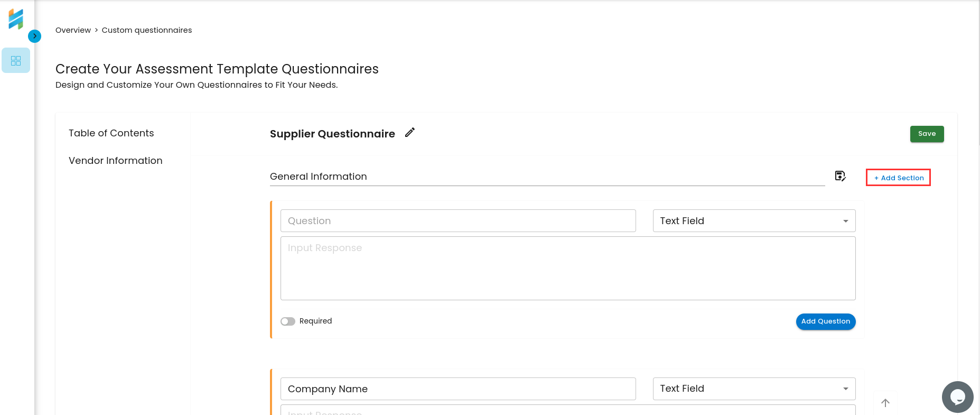Image resolution: width=980 pixels, height=415 pixels.
Task: Go to Overview in the breadcrumb
Action: pos(73,30)
